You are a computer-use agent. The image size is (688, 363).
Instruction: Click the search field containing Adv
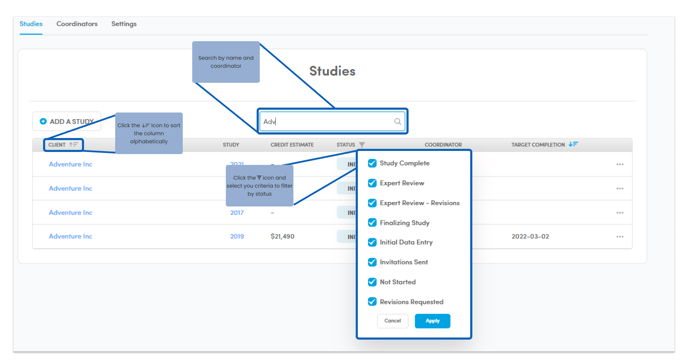point(332,122)
